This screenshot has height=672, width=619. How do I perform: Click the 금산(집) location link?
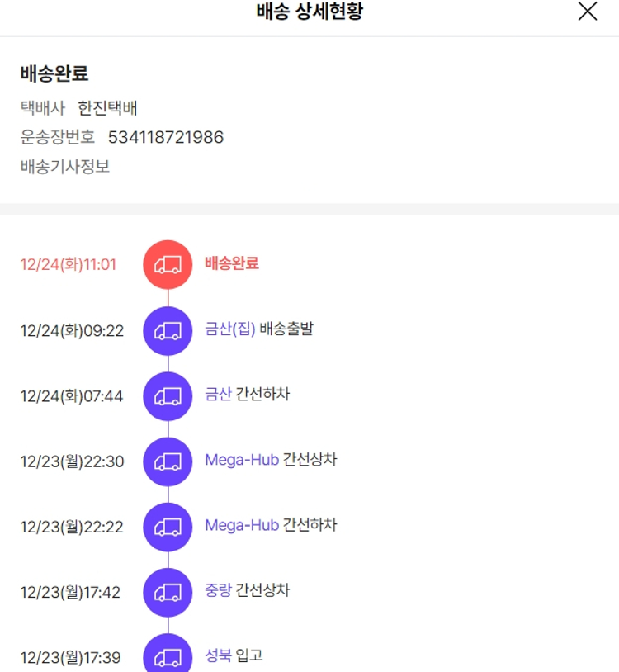point(230,329)
